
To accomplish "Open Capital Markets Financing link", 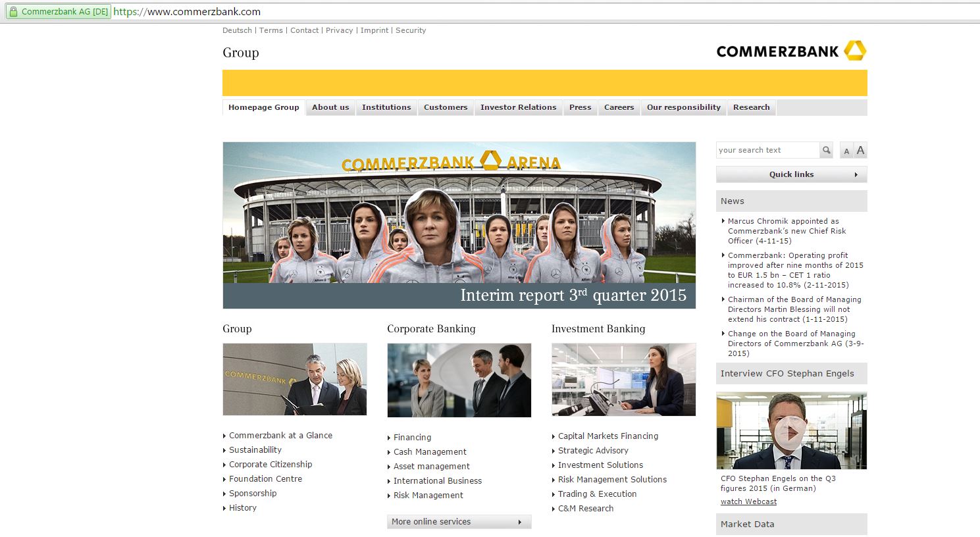I will (x=608, y=436).
